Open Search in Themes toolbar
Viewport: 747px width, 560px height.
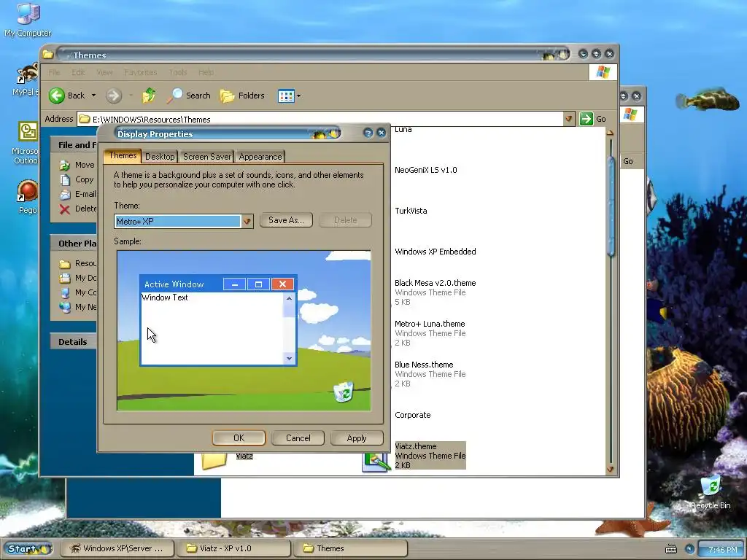coord(189,96)
